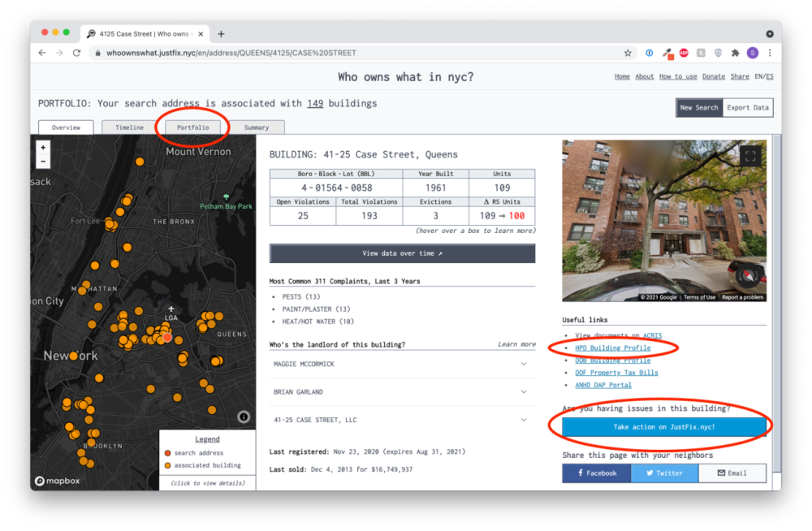Open the browser profile avatar

753,53
